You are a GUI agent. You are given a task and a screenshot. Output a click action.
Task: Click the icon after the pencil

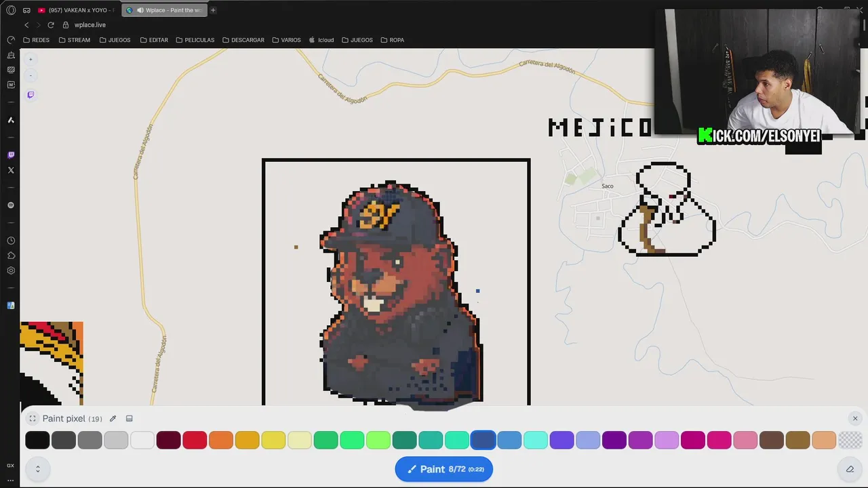pyautogui.click(x=130, y=418)
